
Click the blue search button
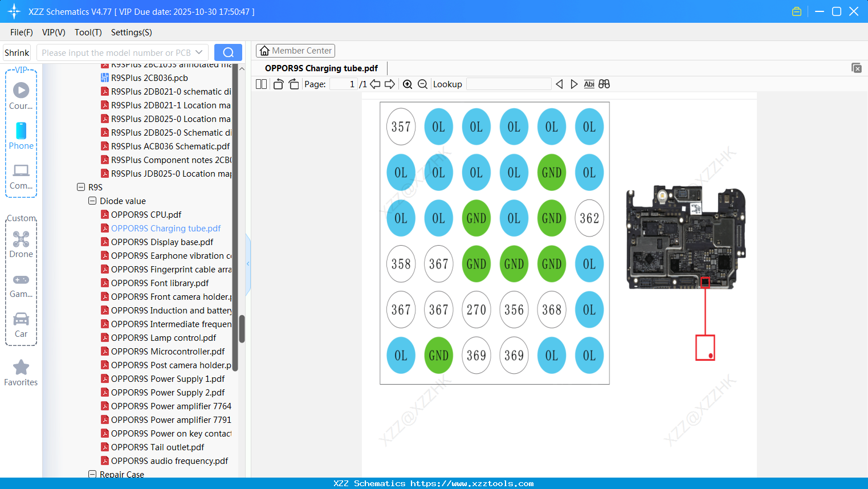[x=228, y=52]
